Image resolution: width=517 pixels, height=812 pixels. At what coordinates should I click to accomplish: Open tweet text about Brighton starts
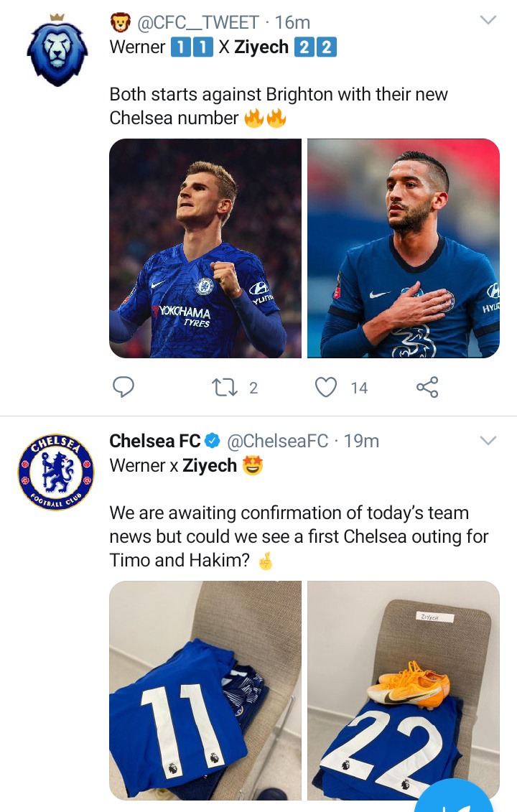tap(279, 106)
